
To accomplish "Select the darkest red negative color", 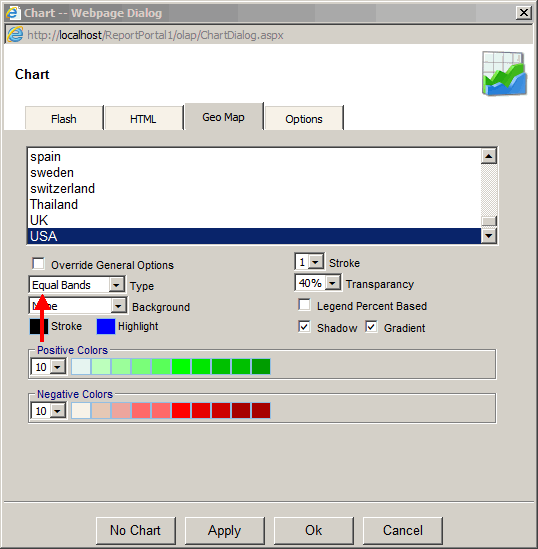I will (261, 410).
